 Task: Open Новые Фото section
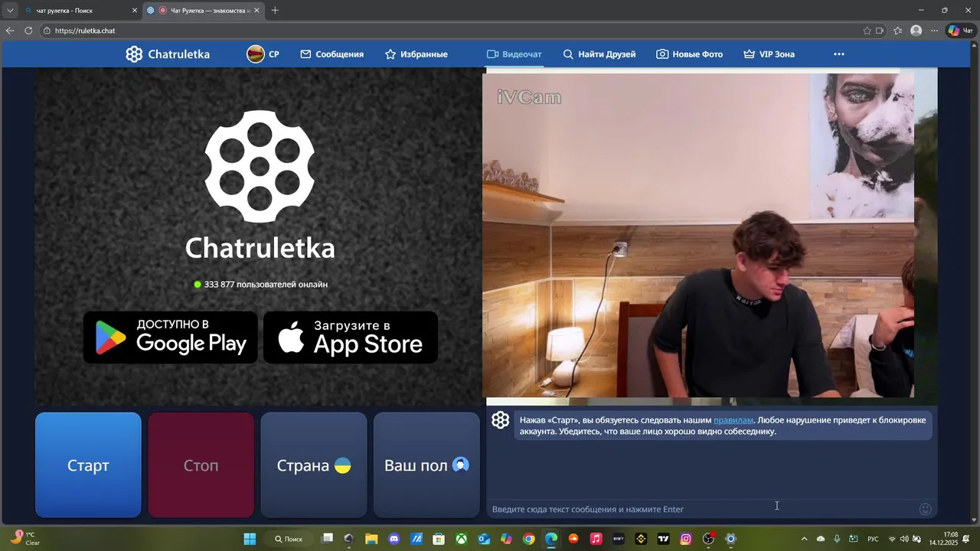(x=689, y=54)
